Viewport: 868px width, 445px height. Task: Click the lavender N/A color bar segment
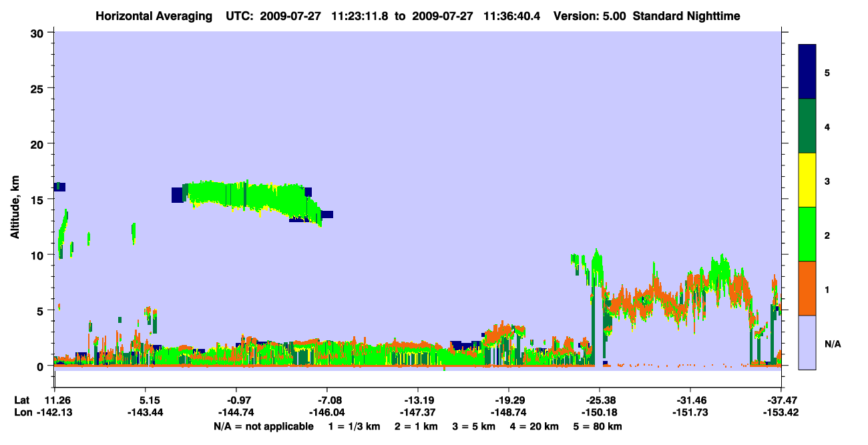[807, 342]
